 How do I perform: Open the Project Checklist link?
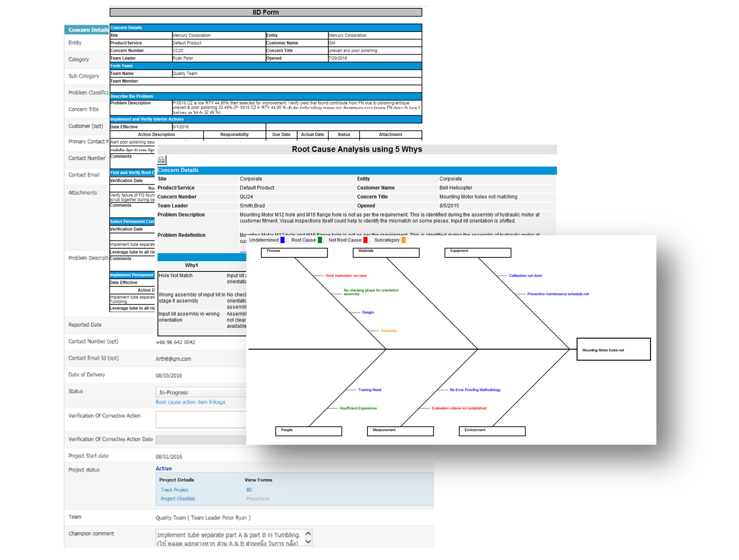click(178, 499)
